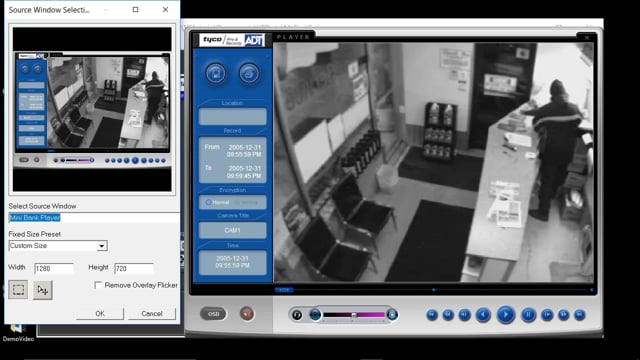640x360 pixels.
Task: Click the Width input field
Action: click(54, 268)
